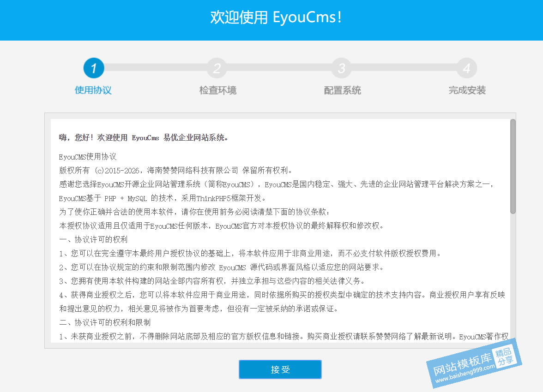Screen dimensions: 543x392
Task: Click the line starting 感谢您选择EyouCMS
Action: [x=276, y=184]
